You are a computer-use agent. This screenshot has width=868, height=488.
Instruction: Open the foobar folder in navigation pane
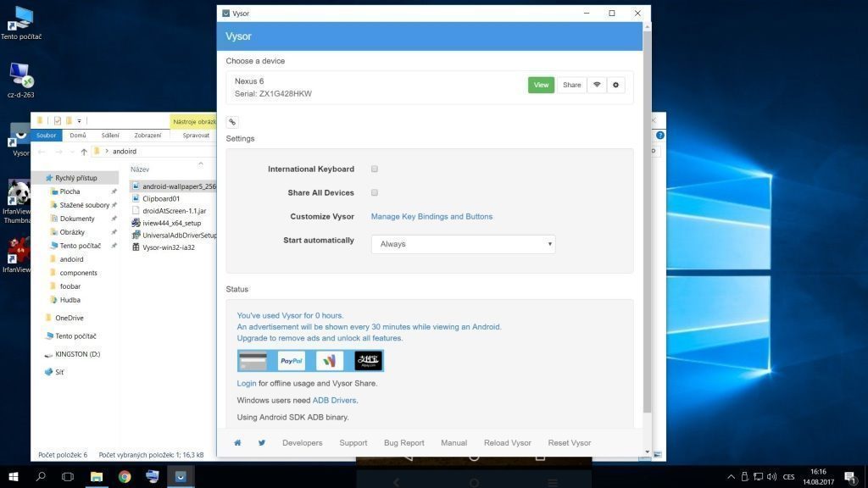tap(70, 286)
